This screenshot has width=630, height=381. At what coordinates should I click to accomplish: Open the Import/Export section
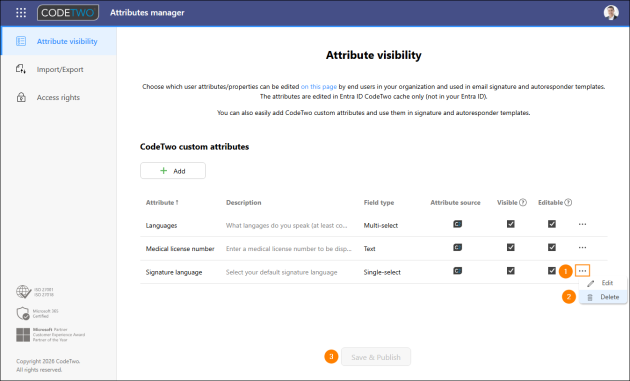(59, 69)
